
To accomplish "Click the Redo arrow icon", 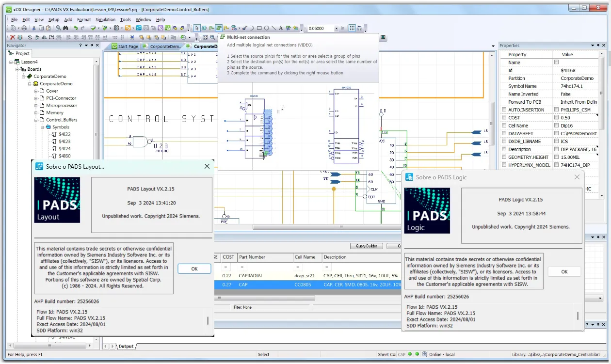I will 82,28.
